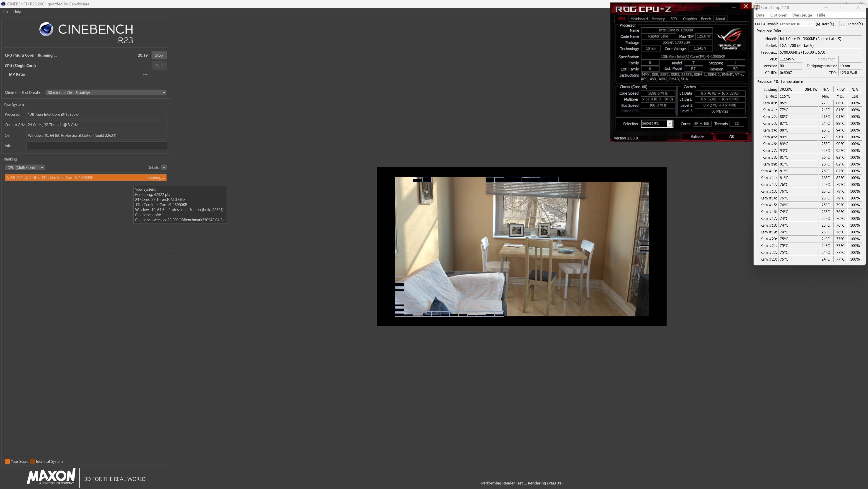Click the empty Info text field
Image resolution: width=868 pixels, height=489 pixels.
(96, 146)
